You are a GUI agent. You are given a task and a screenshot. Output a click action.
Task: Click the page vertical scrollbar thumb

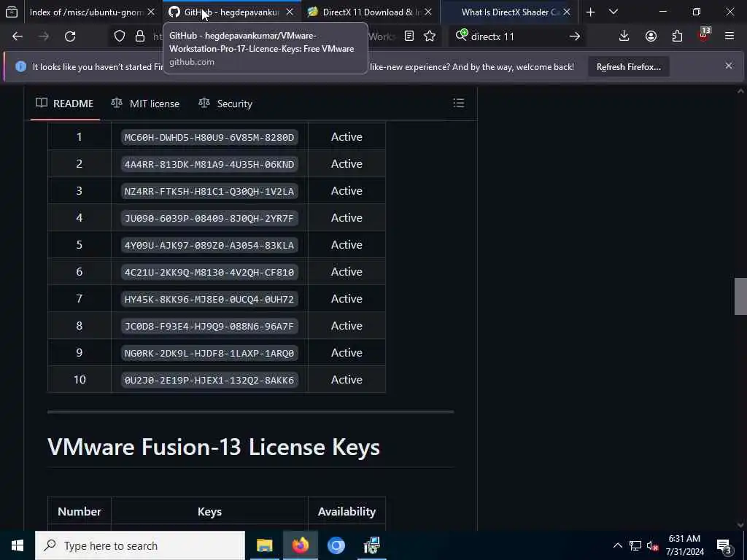coord(740,296)
